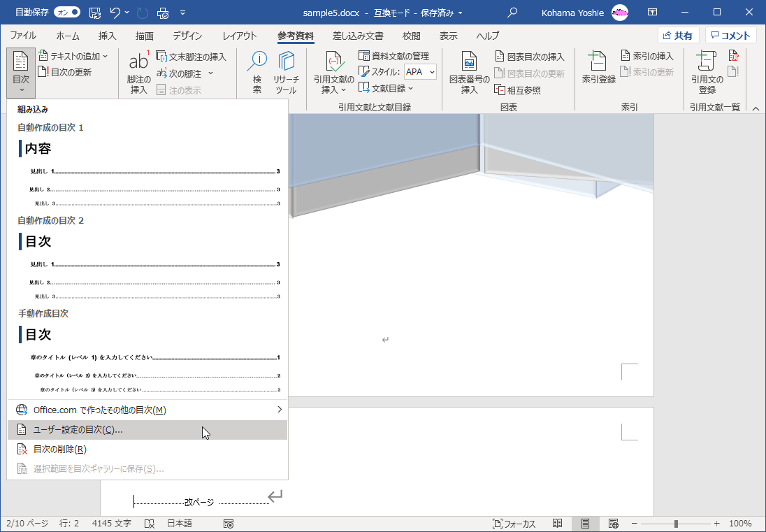Click 索引登録 mark entry icon
The image size is (766, 532).
tap(599, 67)
